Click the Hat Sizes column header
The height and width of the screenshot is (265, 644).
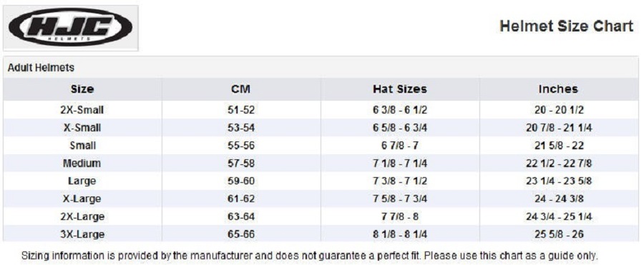pos(400,89)
